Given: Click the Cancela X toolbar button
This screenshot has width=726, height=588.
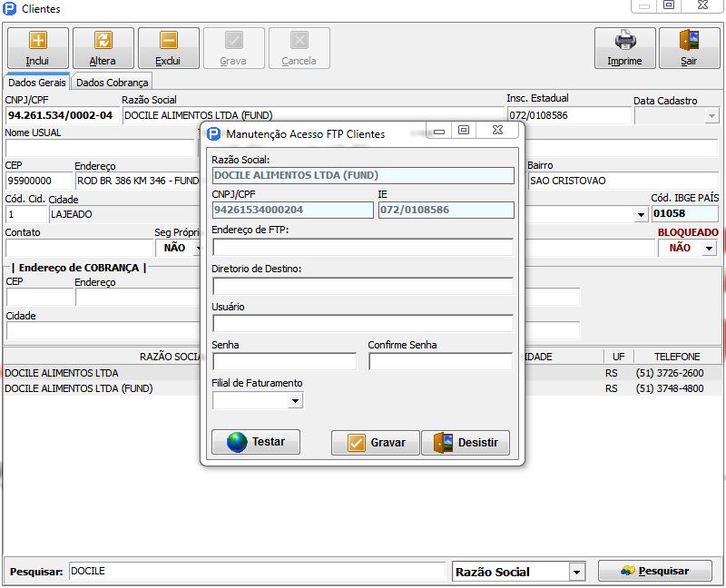Looking at the screenshot, I should [299, 48].
